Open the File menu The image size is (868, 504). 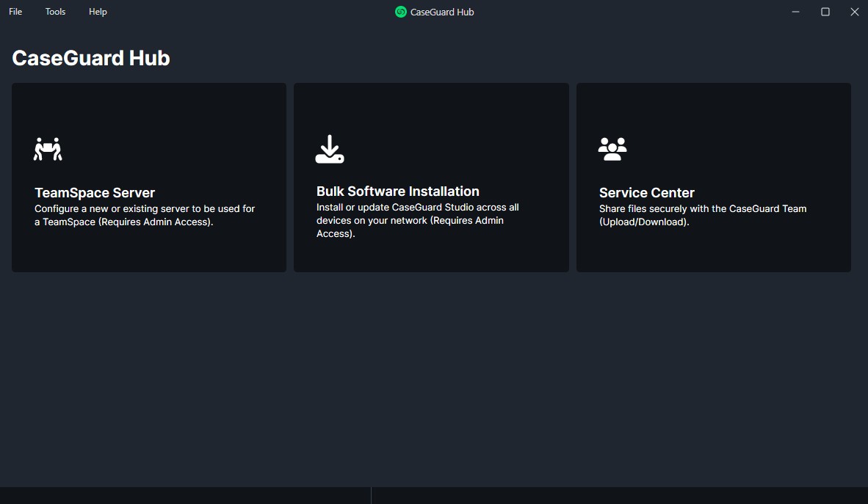click(x=15, y=12)
